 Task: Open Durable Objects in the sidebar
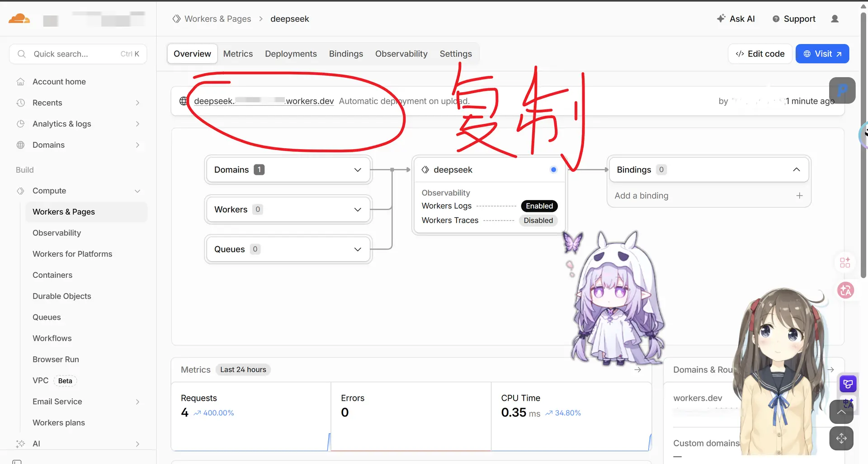click(62, 296)
